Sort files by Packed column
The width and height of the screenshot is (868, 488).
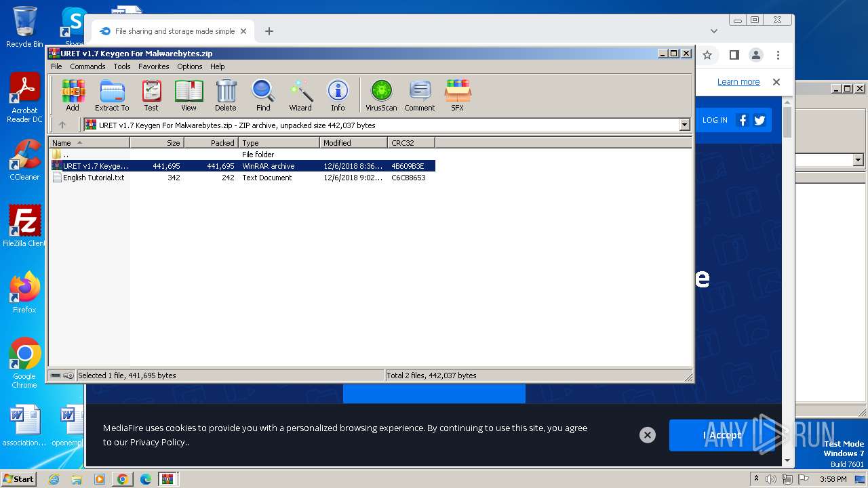(211, 142)
